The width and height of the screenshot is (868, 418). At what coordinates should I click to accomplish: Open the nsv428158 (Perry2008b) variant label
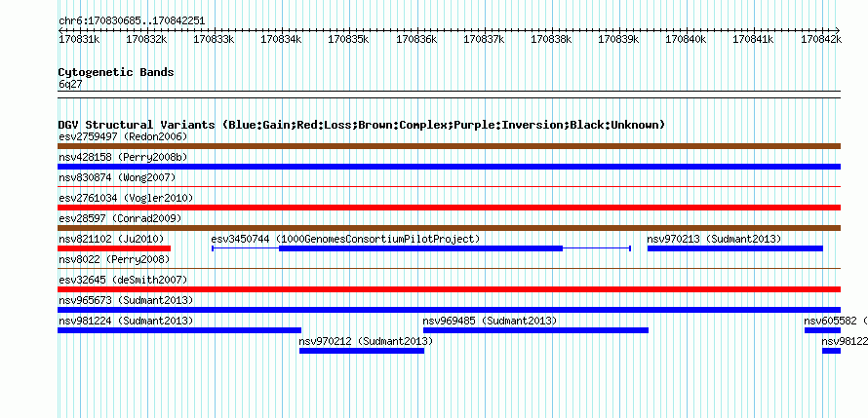pyautogui.click(x=123, y=157)
